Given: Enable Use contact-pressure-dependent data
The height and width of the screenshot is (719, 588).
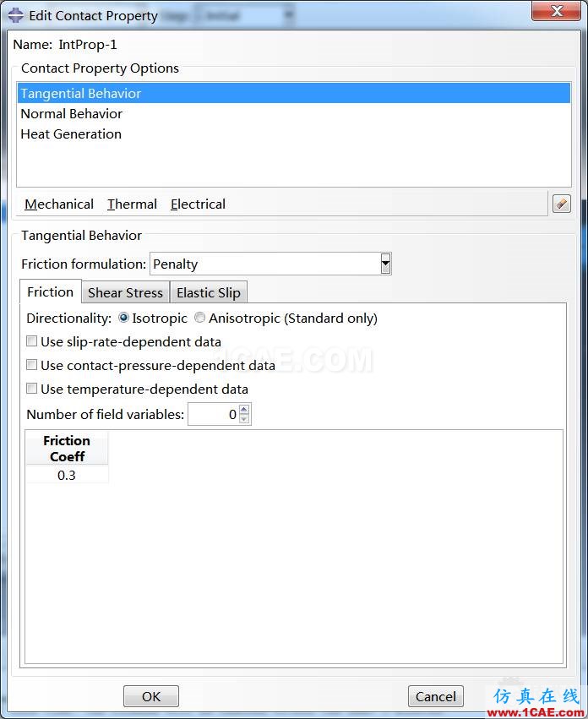Looking at the screenshot, I should (x=31, y=365).
